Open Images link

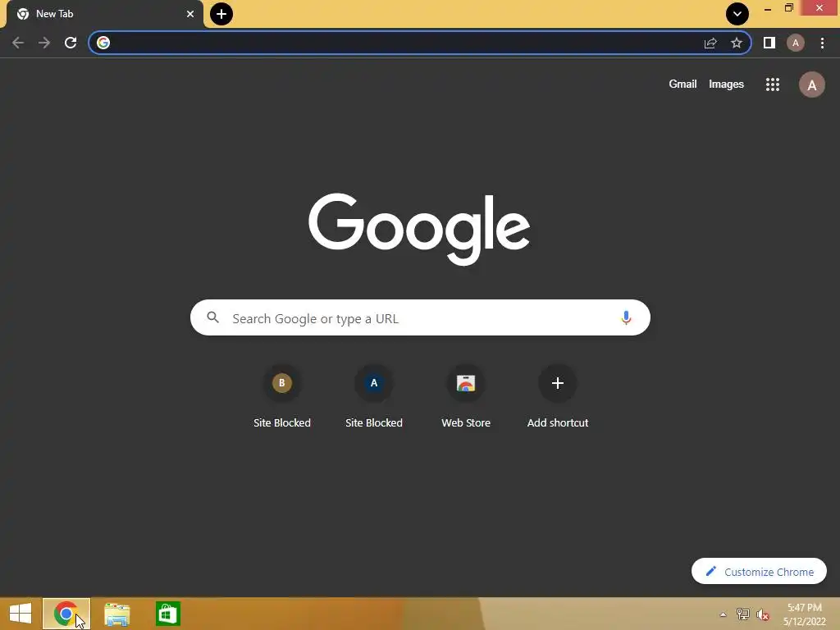coord(726,84)
